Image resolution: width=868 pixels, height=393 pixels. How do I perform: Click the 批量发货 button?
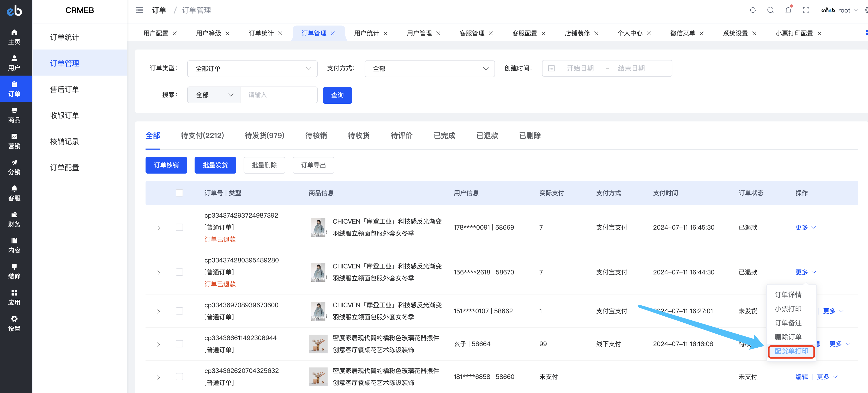215,165
